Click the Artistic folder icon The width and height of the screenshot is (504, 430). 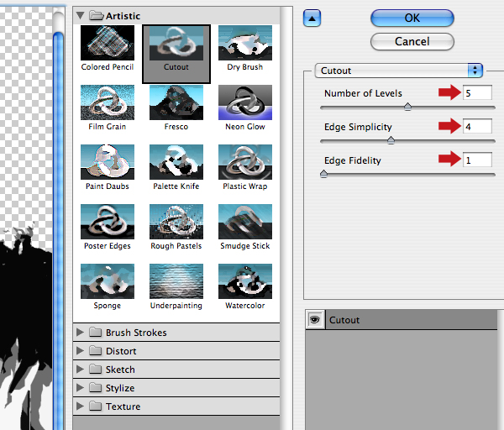[x=96, y=15]
